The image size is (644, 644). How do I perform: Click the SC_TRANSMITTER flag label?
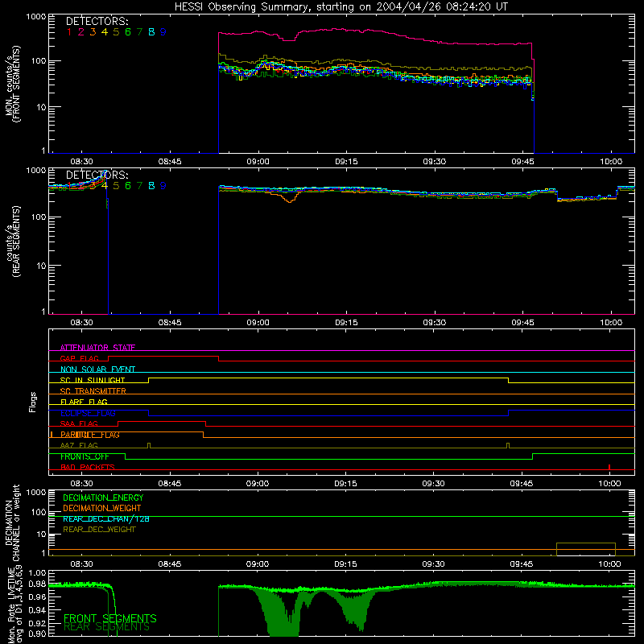point(93,391)
